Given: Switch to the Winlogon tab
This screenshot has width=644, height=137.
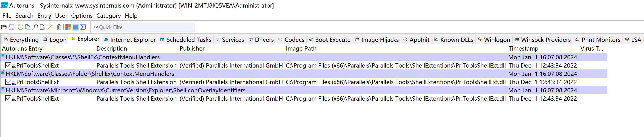Looking at the screenshot, I should click(494, 40).
